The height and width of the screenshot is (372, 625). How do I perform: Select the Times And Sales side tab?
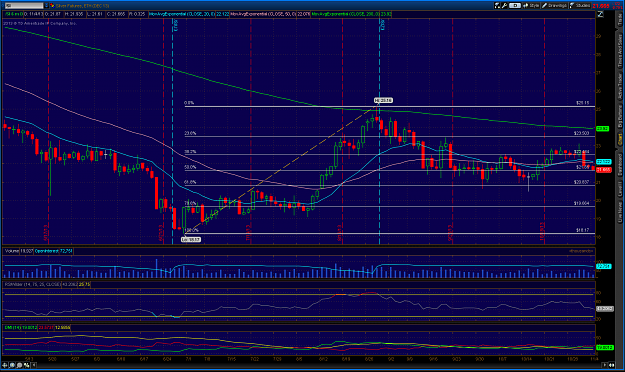pyautogui.click(x=620, y=51)
